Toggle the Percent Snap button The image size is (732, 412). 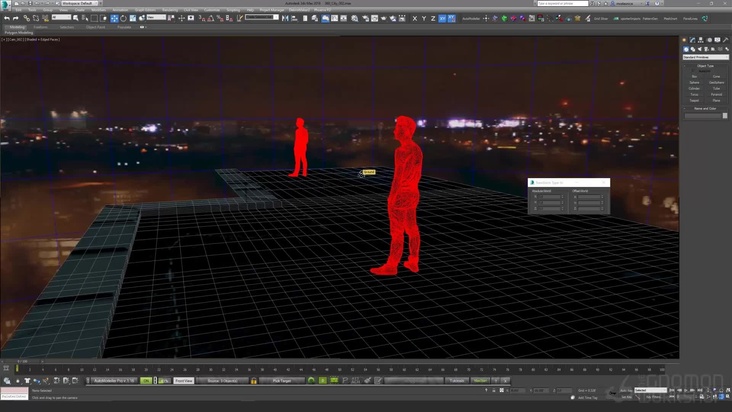pos(220,18)
